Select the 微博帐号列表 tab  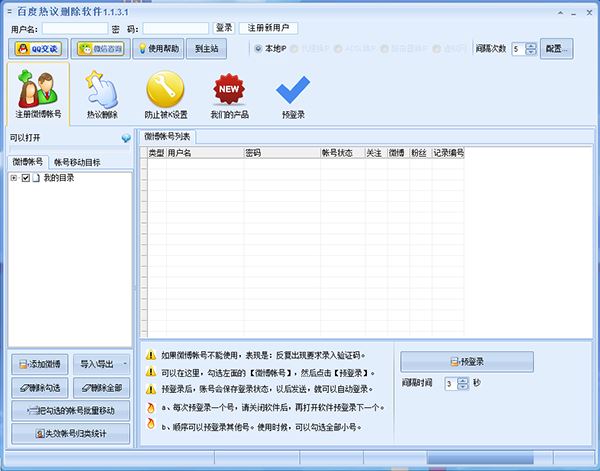167,136
